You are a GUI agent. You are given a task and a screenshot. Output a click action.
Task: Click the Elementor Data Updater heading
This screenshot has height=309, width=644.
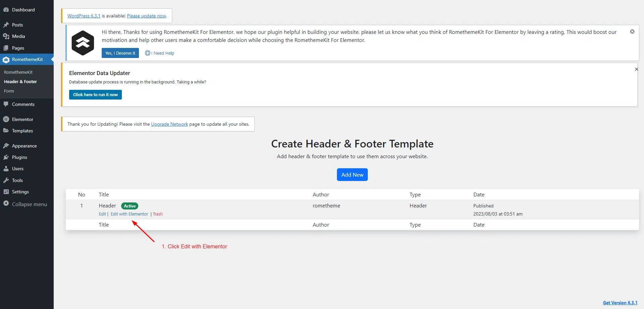click(x=99, y=73)
